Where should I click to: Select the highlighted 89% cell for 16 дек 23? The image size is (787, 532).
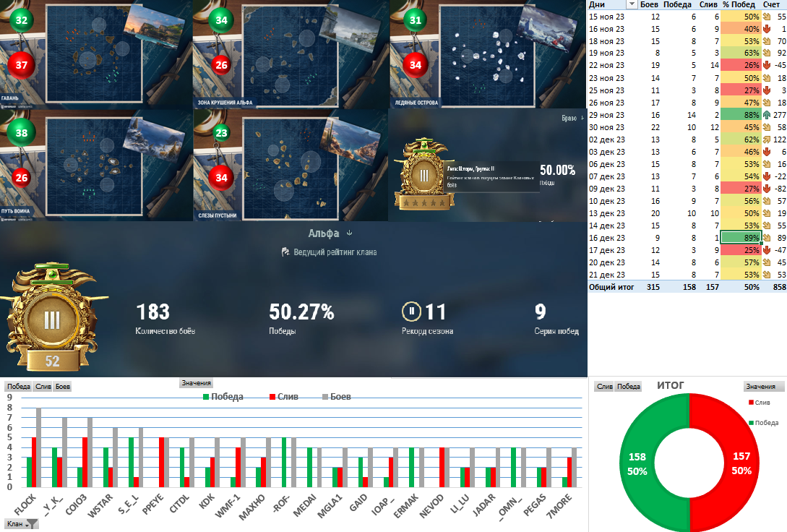click(741, 238)
